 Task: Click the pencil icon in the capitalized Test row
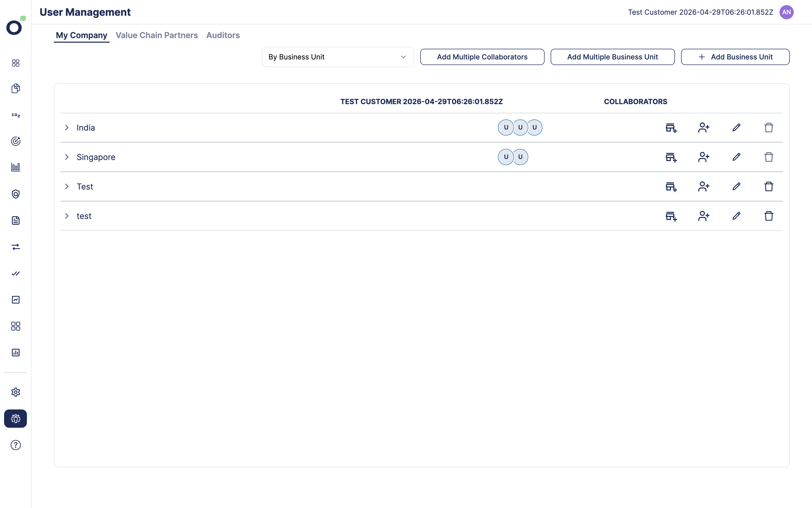(736, 186)
